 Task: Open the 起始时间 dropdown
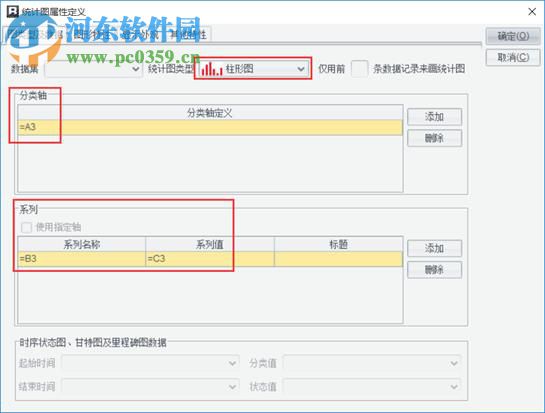pos(150,363)
